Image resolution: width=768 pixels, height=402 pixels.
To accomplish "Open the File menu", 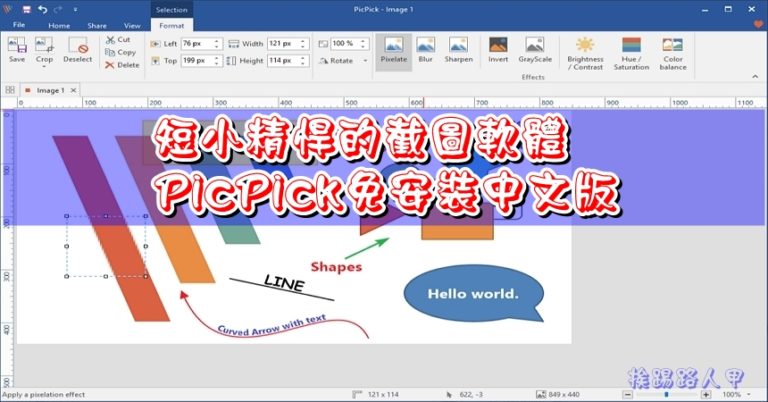I will 20,25.
